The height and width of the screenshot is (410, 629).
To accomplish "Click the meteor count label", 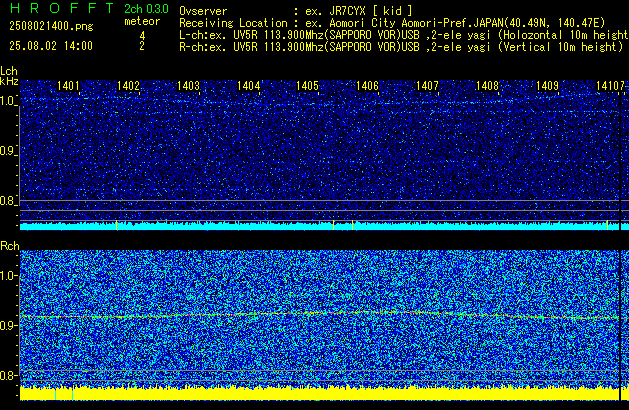I will click(142, 21).
